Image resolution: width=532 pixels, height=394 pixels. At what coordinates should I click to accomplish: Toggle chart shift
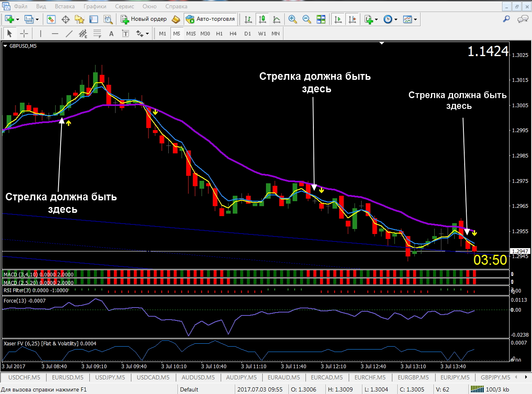coord(352,19)
